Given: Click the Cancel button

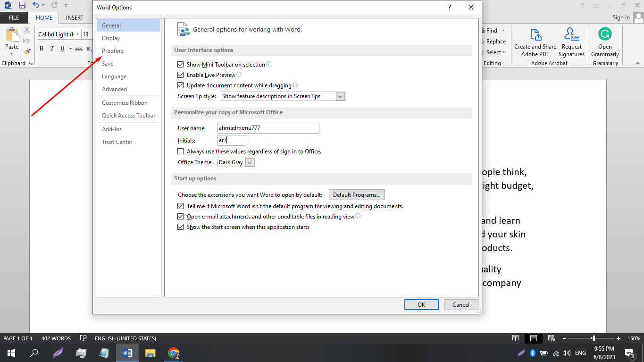Looking at the screenshot, I should [461, 305].
